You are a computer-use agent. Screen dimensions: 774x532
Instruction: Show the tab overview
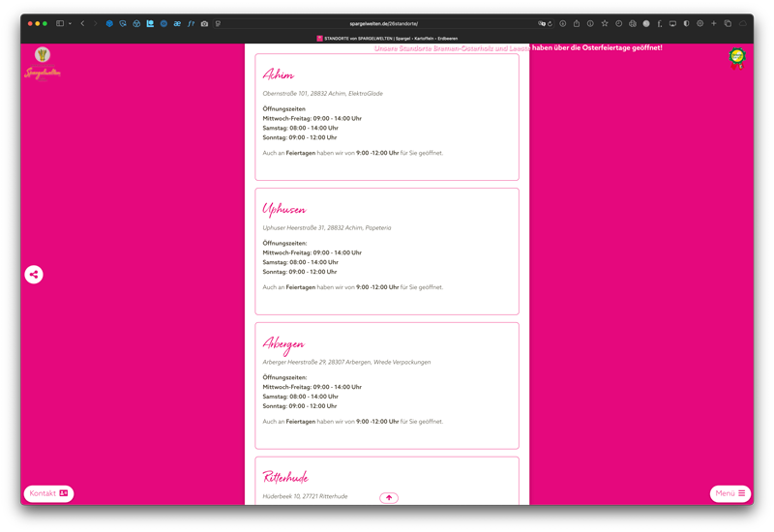728,23
